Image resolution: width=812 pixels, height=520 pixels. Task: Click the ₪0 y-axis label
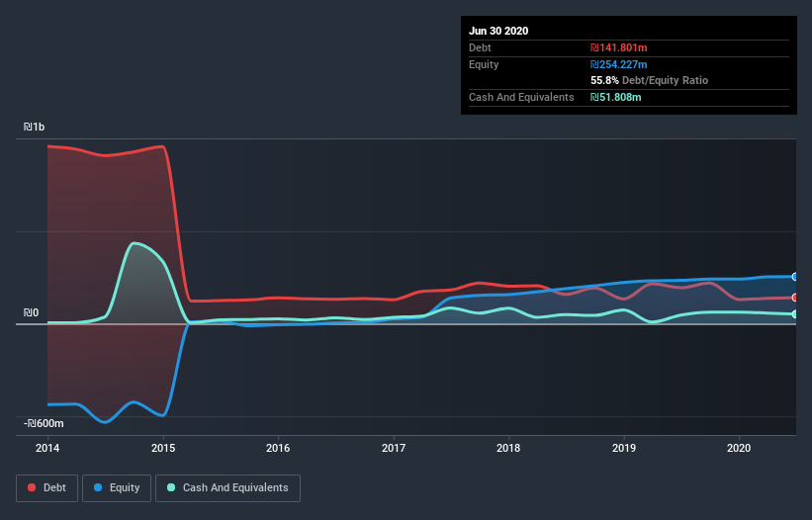pos(31,312)
